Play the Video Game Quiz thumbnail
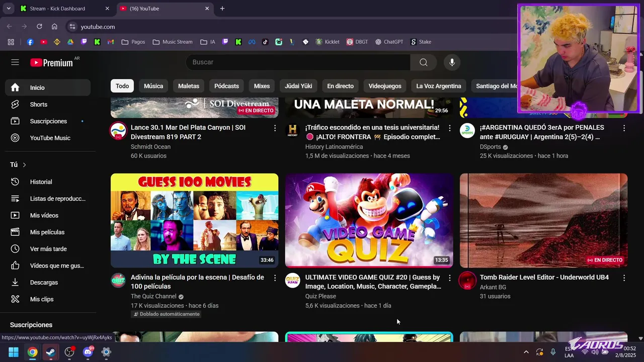This screenshot has width=644, height=362. [x=369, y=220]
